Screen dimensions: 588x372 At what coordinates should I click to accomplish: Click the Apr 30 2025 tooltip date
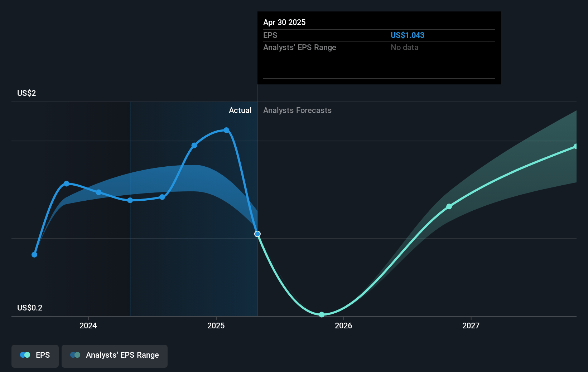[284, 22]
